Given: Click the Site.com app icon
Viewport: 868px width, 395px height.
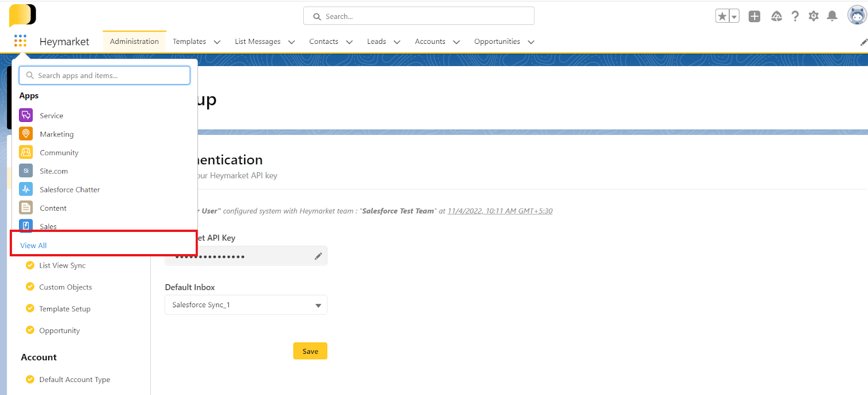Looking at the screenshot, I should (x=26, y=171).
